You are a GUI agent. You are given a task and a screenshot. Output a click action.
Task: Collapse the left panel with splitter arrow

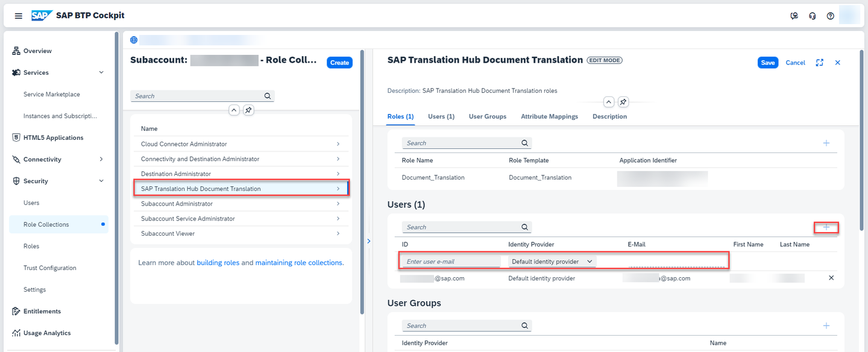tap(369, 241)
